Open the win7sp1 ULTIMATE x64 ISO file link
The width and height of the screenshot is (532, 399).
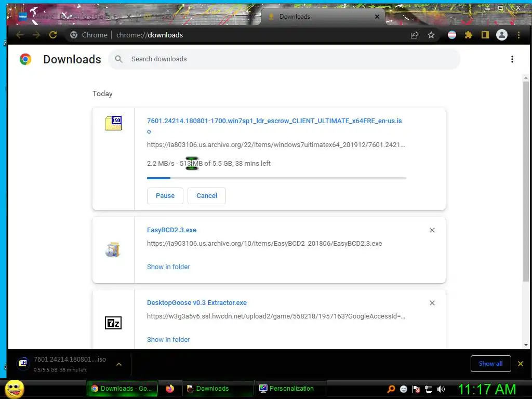coord(274,126)
